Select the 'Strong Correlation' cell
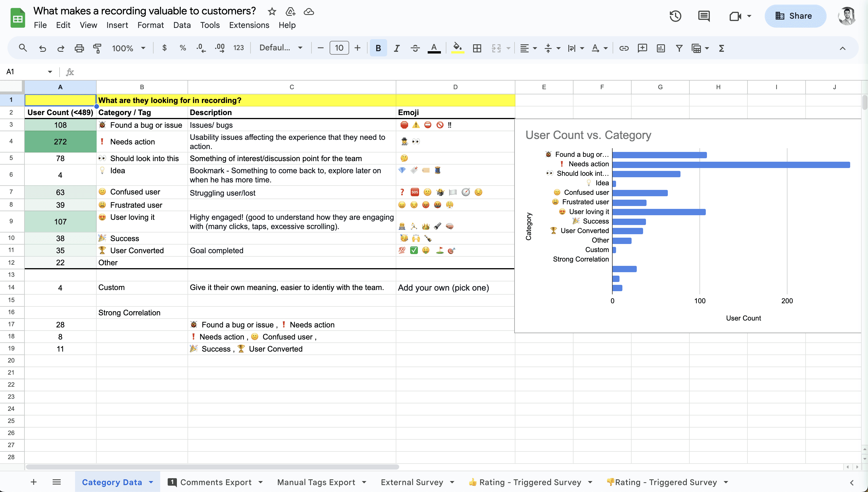Screen dimensions: 868x492 [142, 312]
